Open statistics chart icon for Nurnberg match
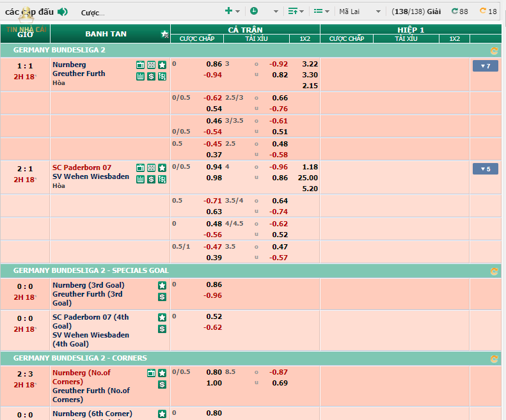 tap(141, 76)
